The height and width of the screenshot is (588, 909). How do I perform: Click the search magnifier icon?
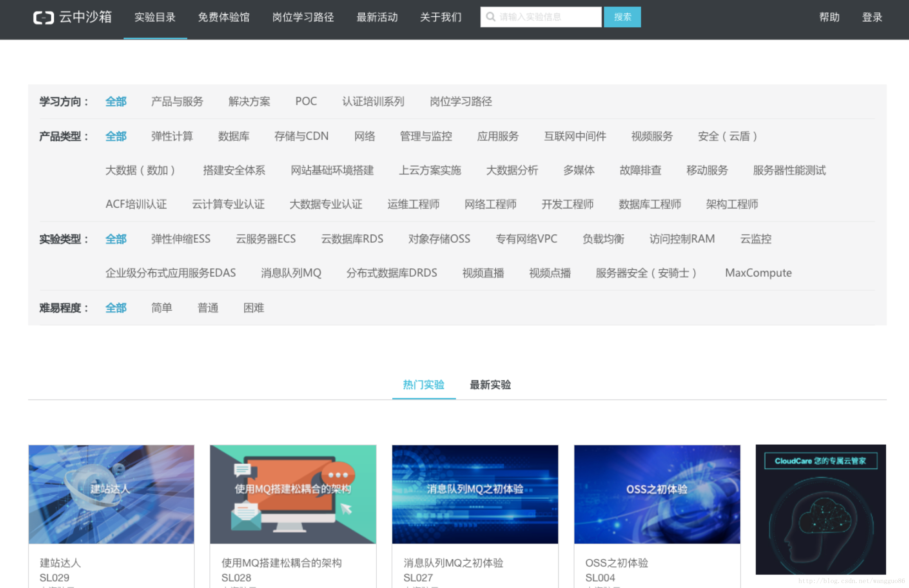coord(490,17)
